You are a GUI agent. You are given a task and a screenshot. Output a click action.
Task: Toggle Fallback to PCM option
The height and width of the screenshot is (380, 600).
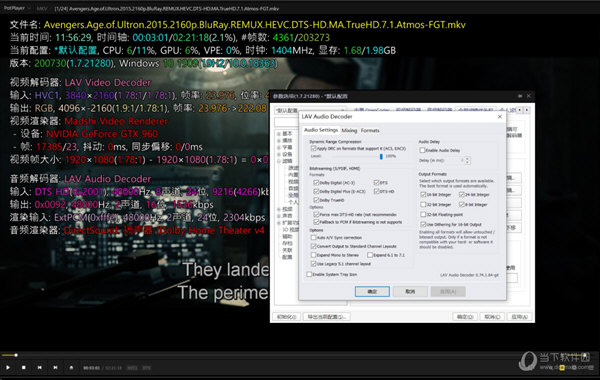(x=316, y=222)
